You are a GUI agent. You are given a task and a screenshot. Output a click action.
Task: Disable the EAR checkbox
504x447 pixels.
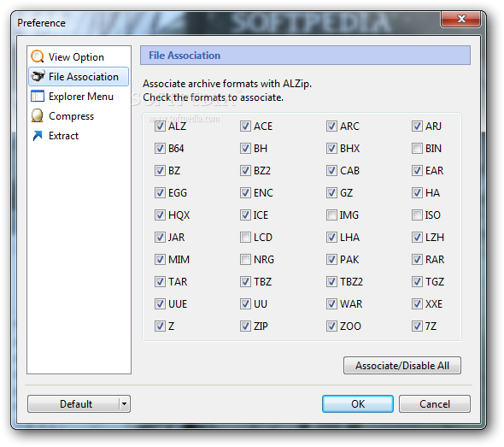pos(417,170)
